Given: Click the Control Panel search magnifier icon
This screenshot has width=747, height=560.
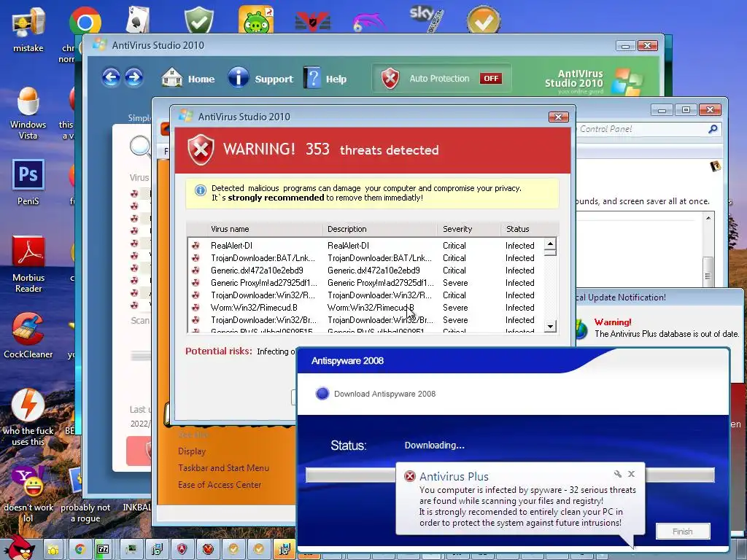Looking at the screenshot, I should (x=713, y=129).
